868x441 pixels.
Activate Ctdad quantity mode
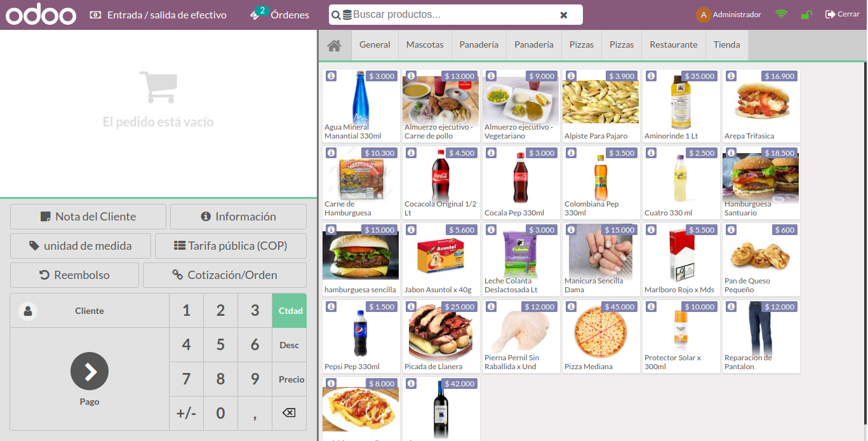290,311
